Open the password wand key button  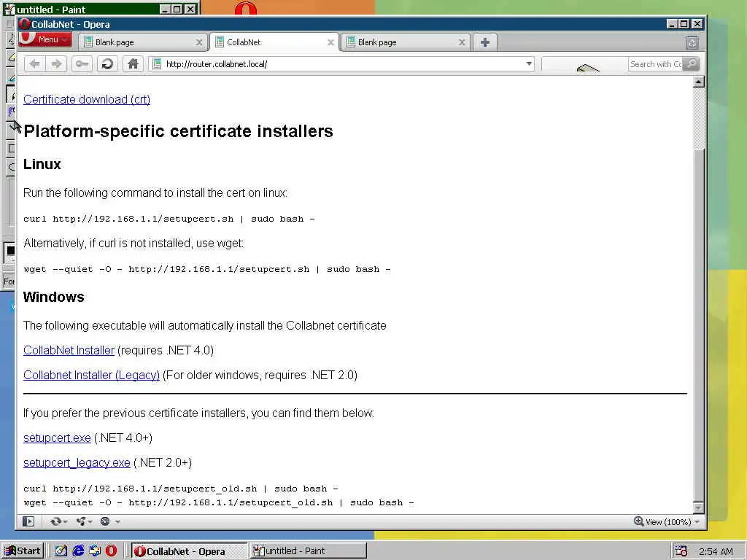(82, 64)
